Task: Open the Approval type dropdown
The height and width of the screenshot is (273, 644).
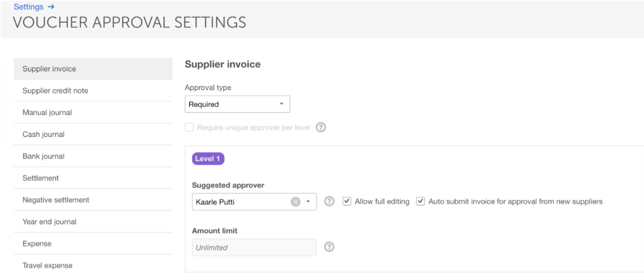Action: point(237,104)
